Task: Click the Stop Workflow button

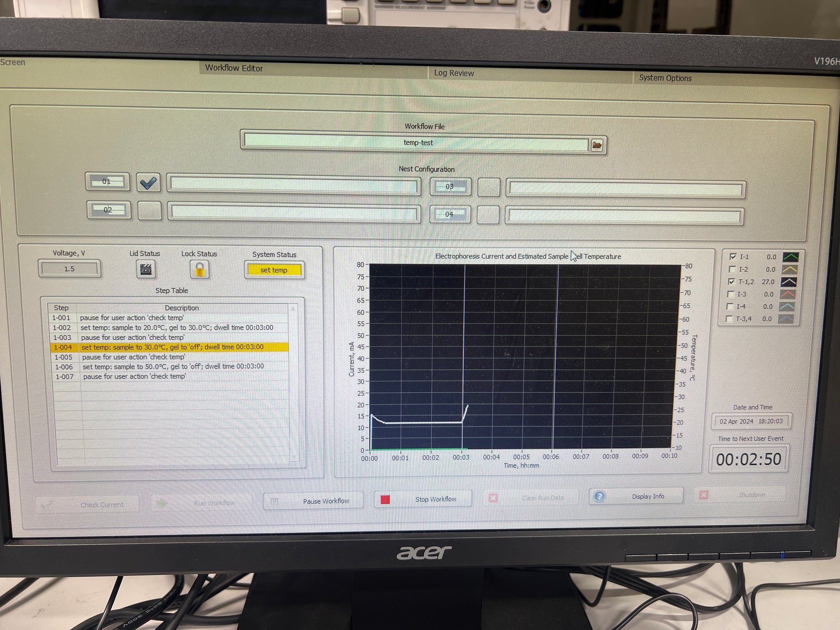Action: pos(423,499)
